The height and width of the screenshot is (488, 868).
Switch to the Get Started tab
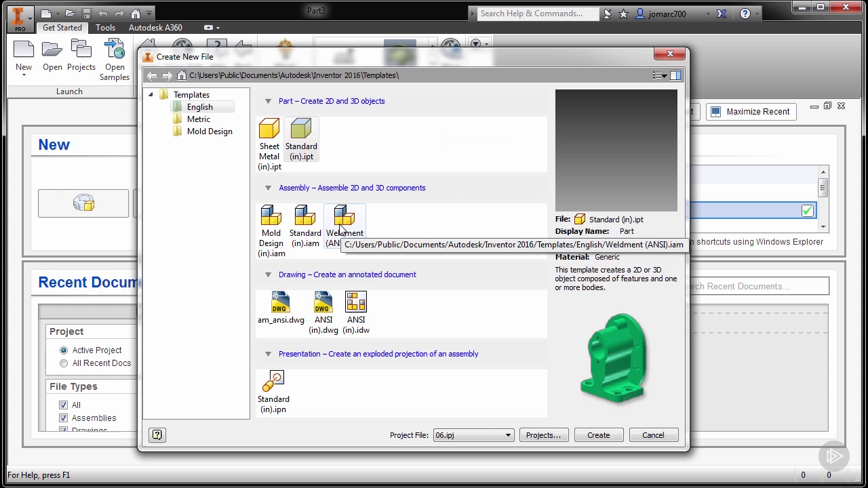(x=62, y=28)
